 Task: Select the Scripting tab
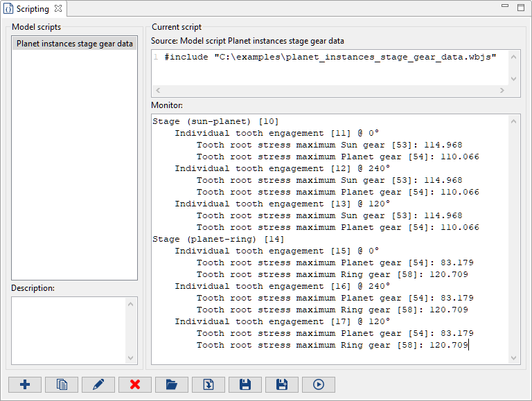(x=33, y=8)
